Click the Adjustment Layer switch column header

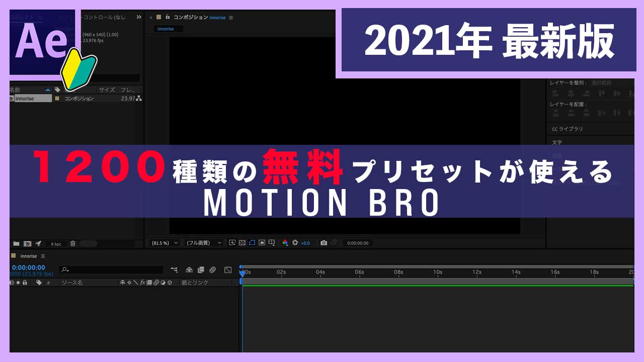point(163,283)
